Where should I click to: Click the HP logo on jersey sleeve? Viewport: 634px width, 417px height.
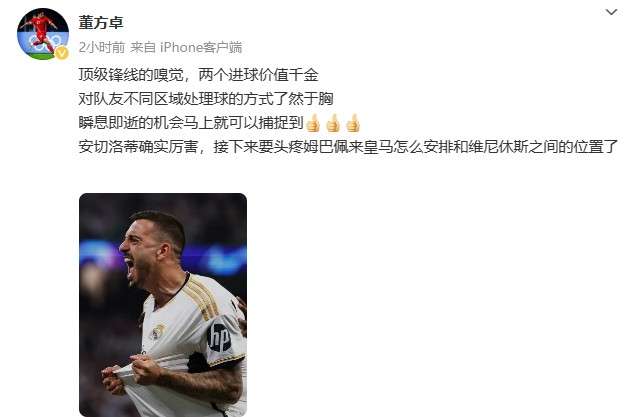(219, 337)
